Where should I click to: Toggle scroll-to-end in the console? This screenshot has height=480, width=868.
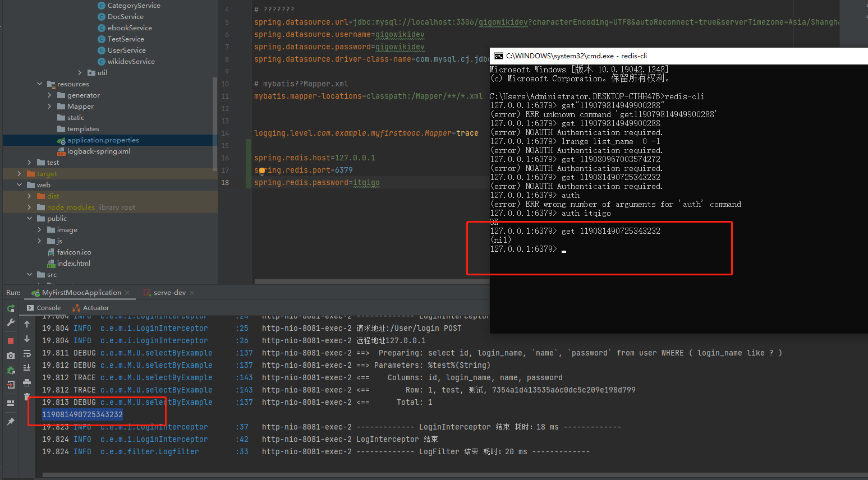pos(27,368)
